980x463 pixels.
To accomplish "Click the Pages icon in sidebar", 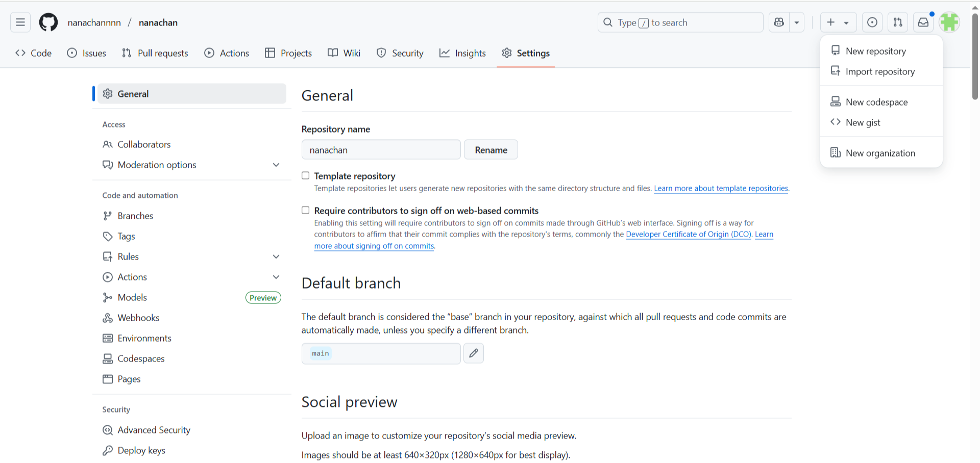I will [x=108, y=379].
